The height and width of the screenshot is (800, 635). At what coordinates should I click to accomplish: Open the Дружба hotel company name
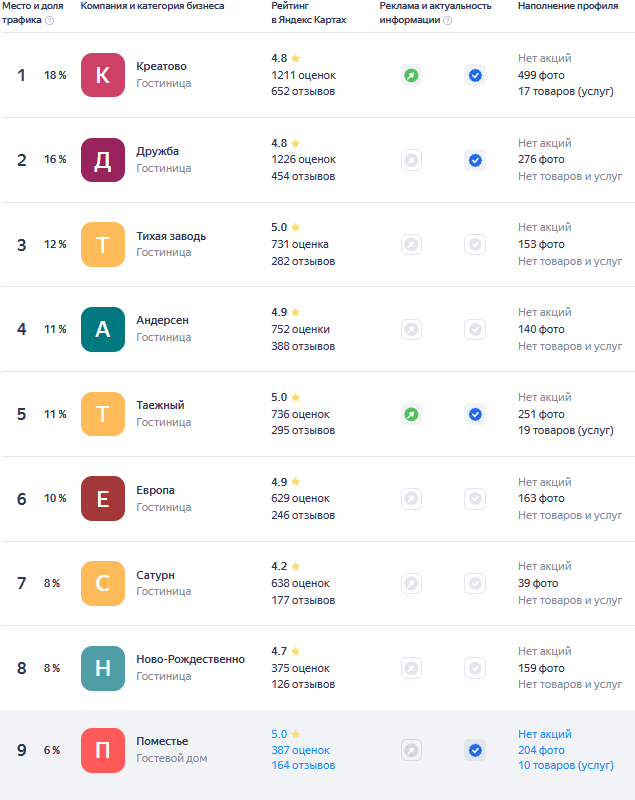coord(158,151)
